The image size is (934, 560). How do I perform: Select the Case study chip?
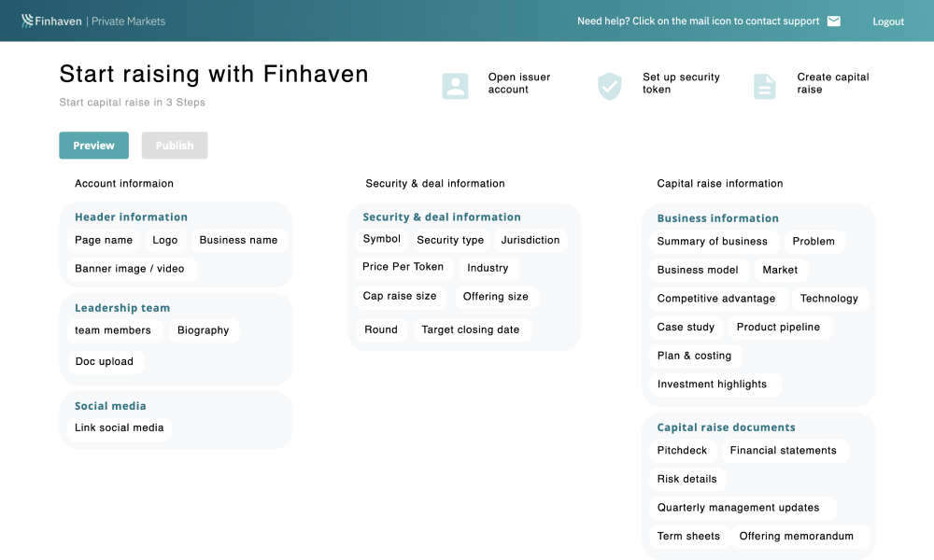click(x=686, y=328)
